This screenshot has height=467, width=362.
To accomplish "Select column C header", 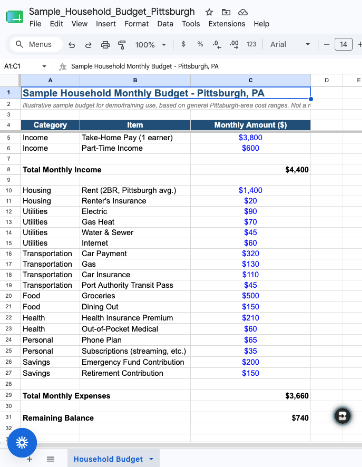I will 250,80.
